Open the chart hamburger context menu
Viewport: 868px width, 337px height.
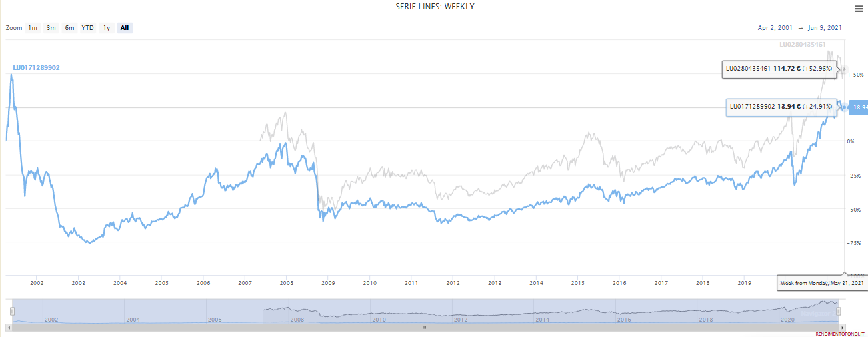(x=859, y=9)
